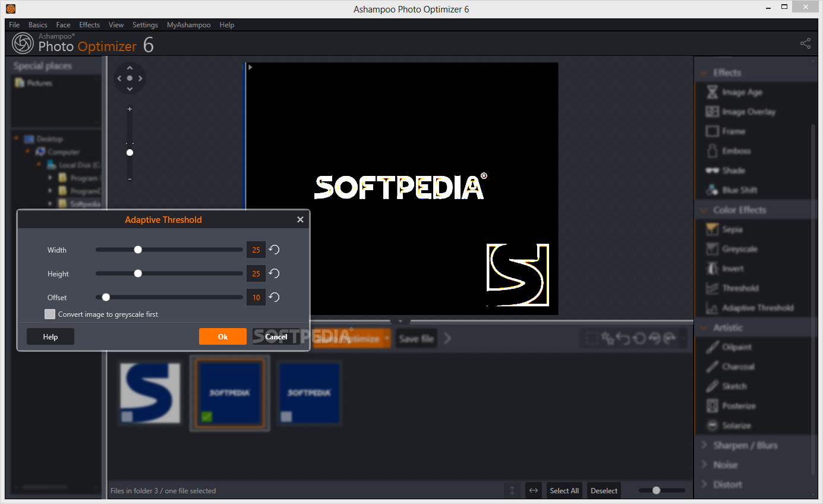
Task: Click the vertical arrows icon in status bar
Action: click(512, 490)
